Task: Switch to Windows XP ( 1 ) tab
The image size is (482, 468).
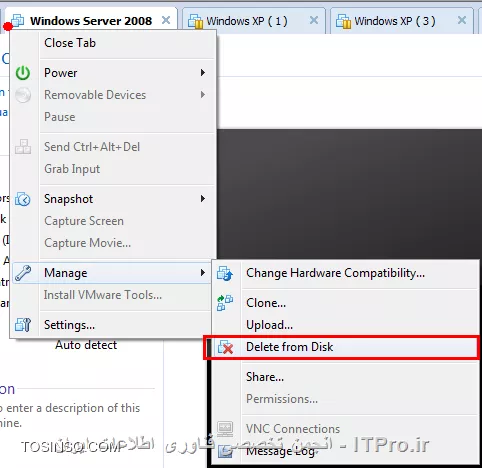Action: pyautogui.click(x=254, y=21)
